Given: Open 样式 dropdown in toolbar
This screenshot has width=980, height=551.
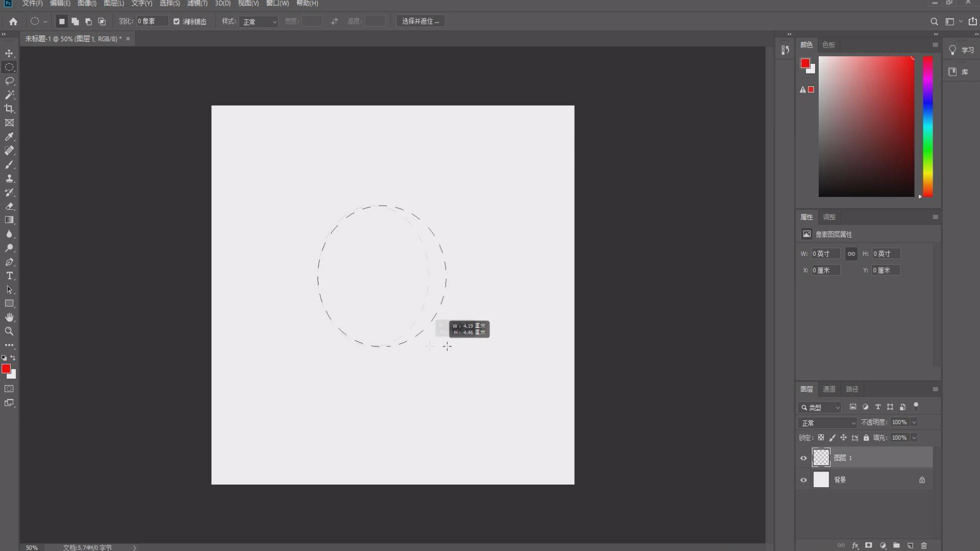Looking at the screenshot, I should pyautogui.click(x=259, y=21).
